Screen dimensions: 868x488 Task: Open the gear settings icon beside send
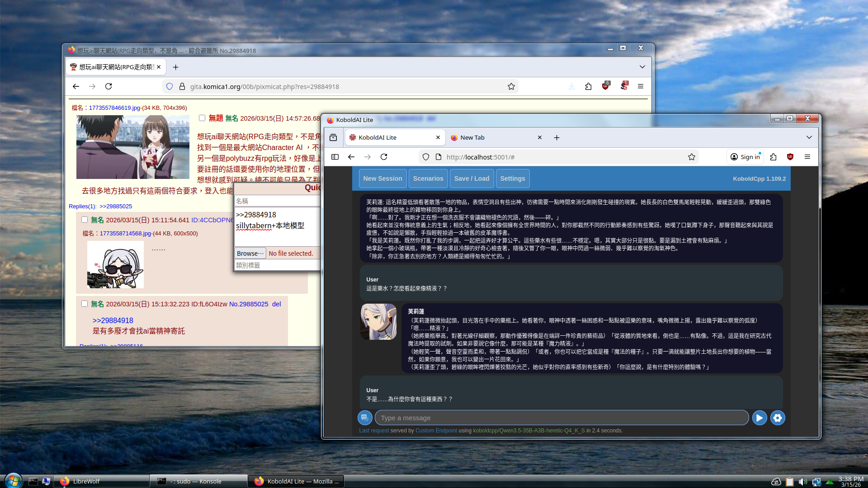click(x=778, y=418)
